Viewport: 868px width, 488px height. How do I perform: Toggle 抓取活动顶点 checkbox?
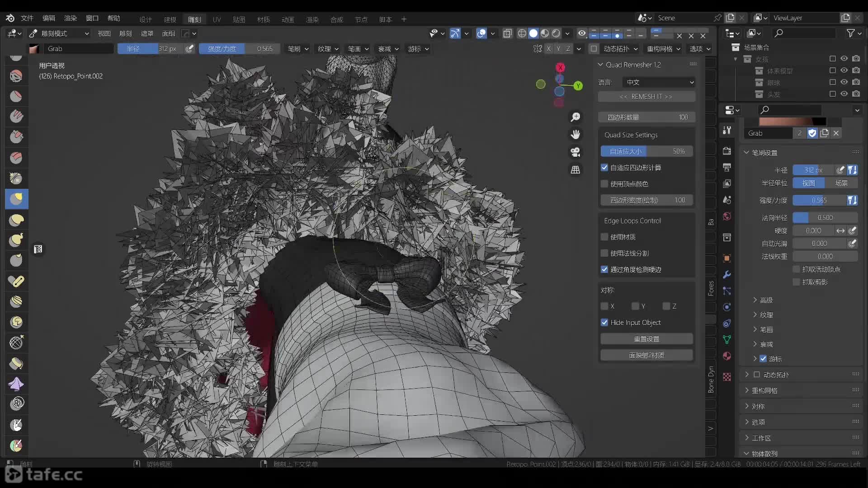click(797, 269)
